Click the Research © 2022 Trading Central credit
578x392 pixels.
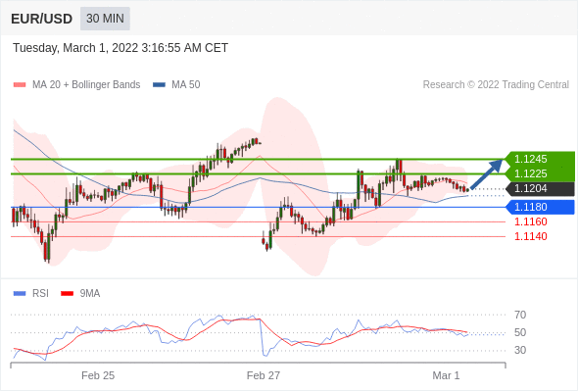click(x=496, y=85)
